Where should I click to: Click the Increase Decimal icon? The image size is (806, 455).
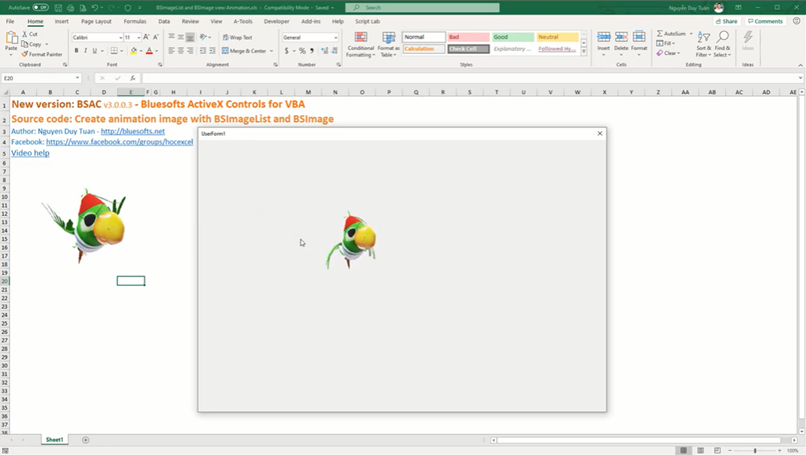[324, 51]
